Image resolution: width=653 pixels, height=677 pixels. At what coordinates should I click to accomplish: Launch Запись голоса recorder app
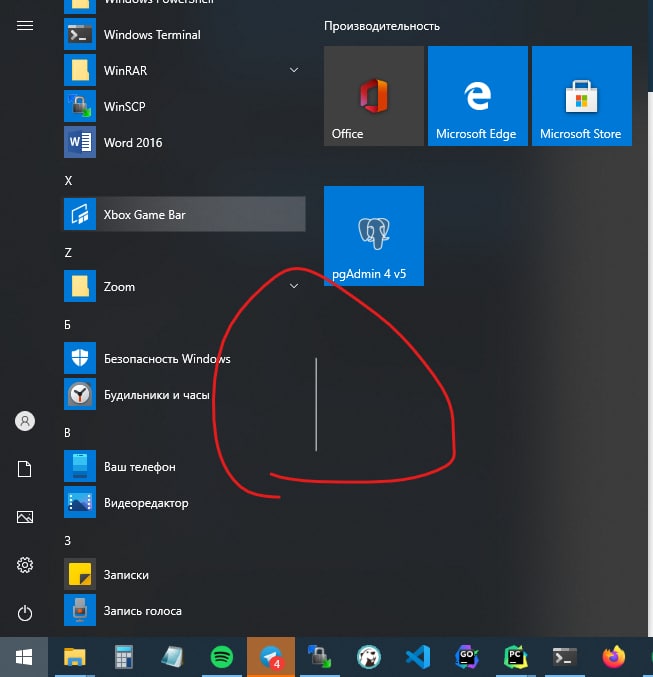pos(184,611)
